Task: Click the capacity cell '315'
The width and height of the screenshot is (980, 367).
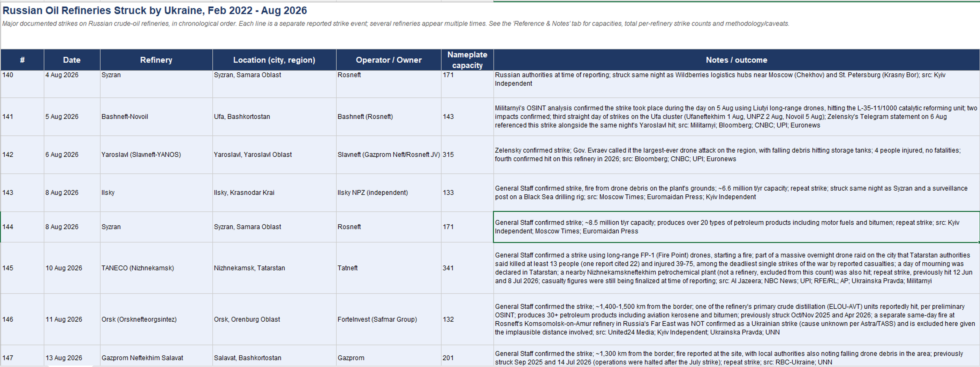Action: click(x=467, y=155)
